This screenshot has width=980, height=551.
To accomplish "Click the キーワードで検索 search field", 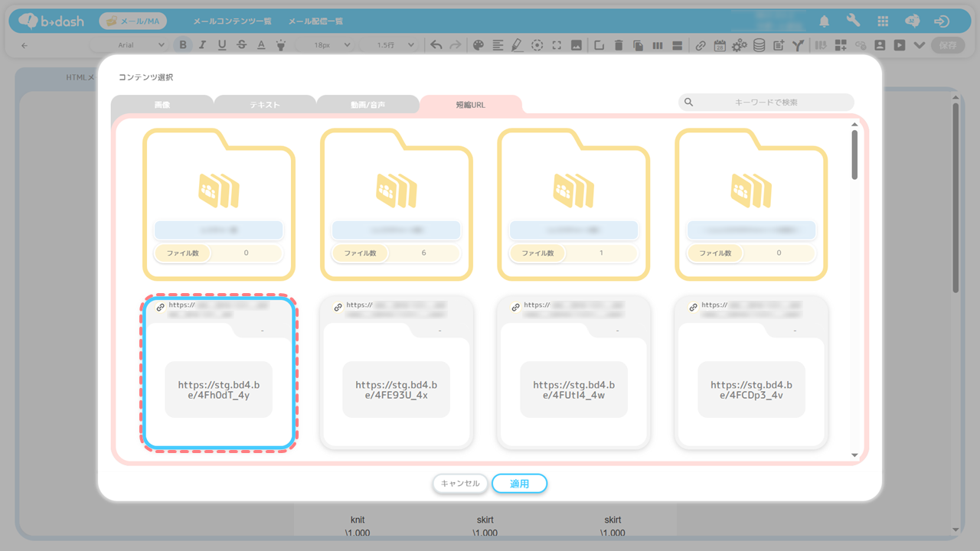I will [766, 102].
